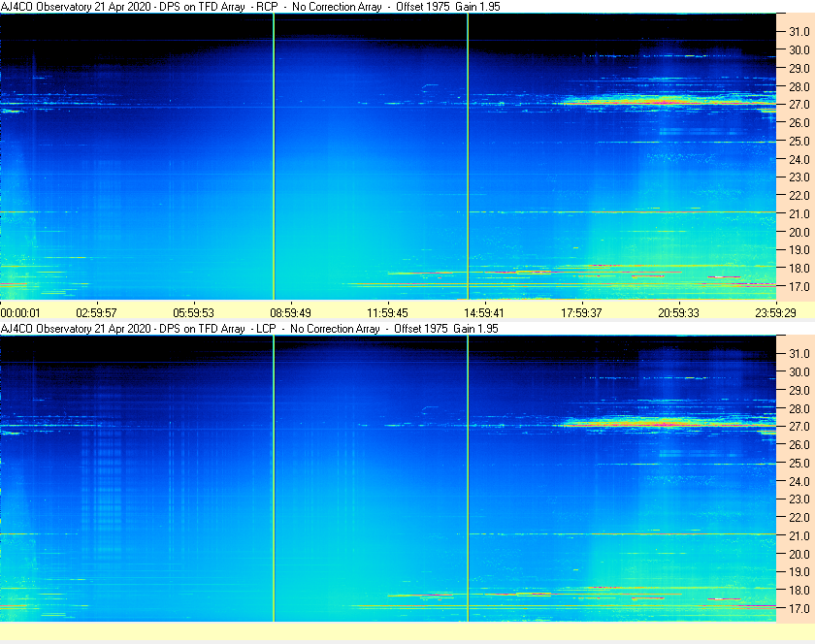815x644 pixels.
Task: Click the 22.0 frequency label on RCP chart
Action: tap(799, 196)
